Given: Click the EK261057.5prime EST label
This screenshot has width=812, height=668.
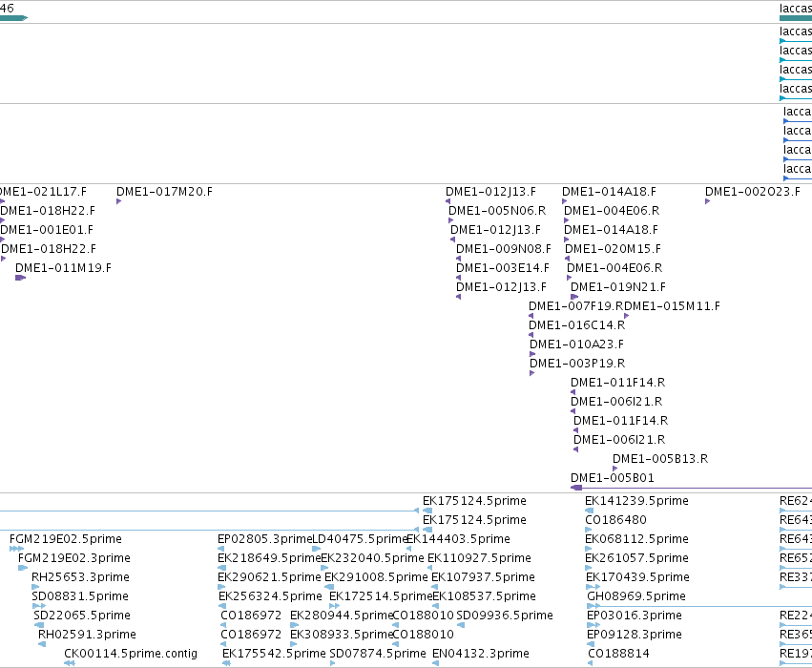Looking at the screenshot, I should click(x=636, y=558).
